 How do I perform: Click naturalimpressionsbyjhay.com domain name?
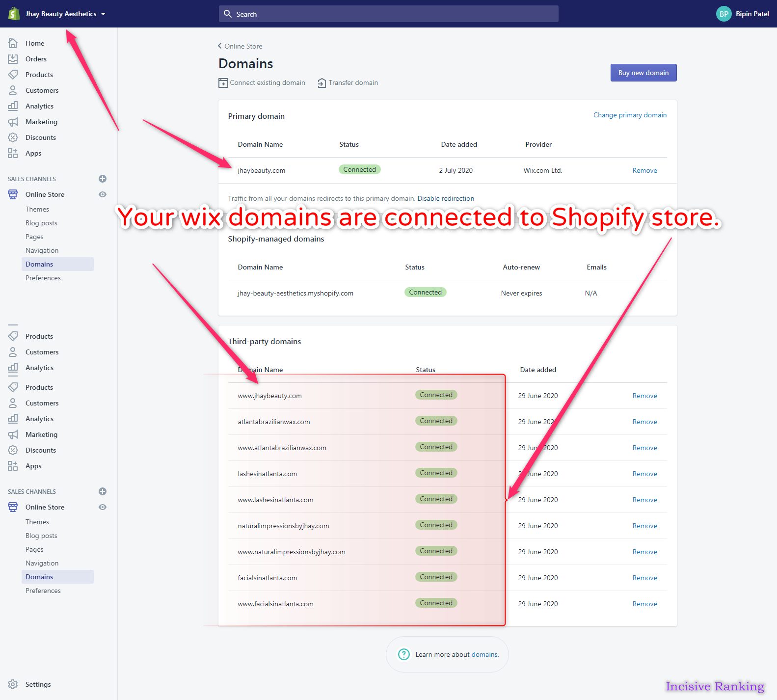(x=283, y=526)
